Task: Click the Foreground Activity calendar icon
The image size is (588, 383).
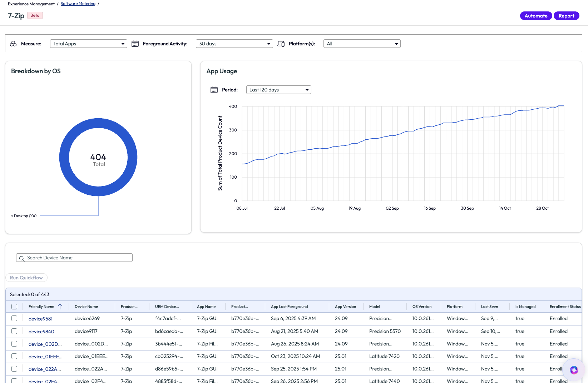Action: pyautogui.click(x=135, y=44)
